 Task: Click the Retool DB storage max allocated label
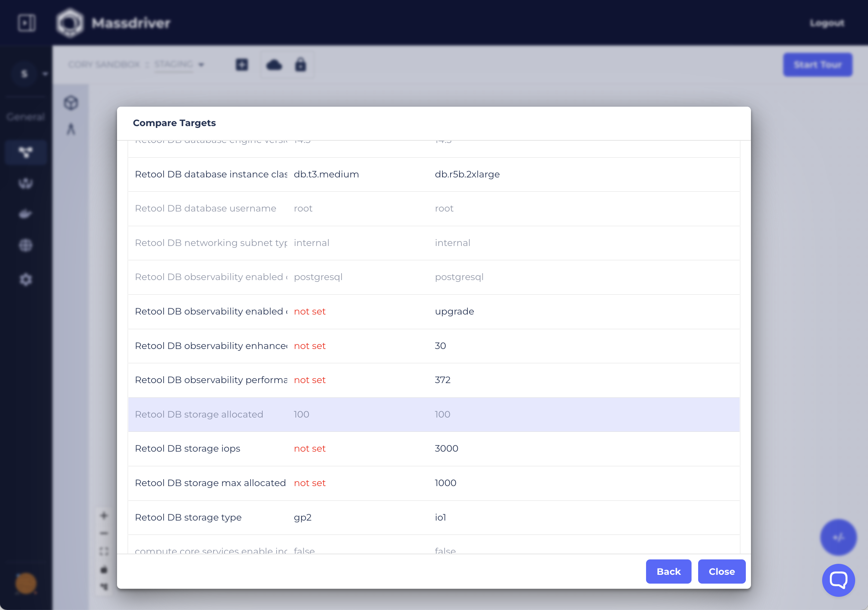tap(210, 483)
